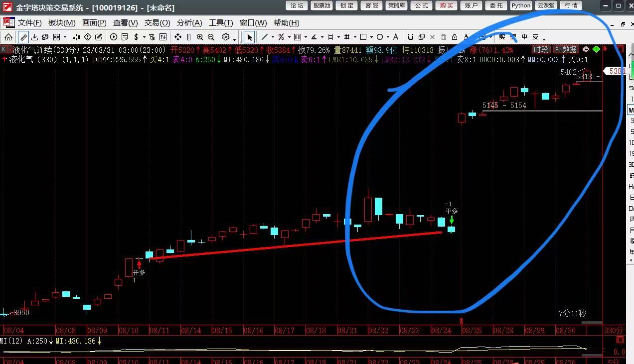Click the 买 buy toolbar button
This screenshot has width=634, height=364.
coord(502,37)
